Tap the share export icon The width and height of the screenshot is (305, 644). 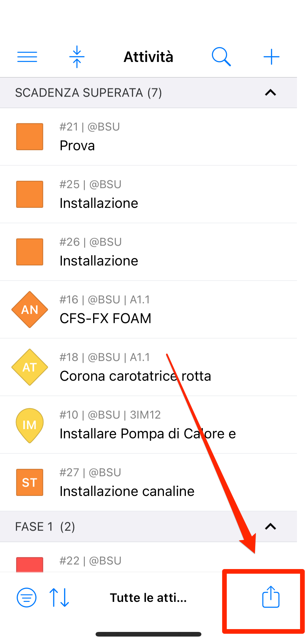(271, 597)
